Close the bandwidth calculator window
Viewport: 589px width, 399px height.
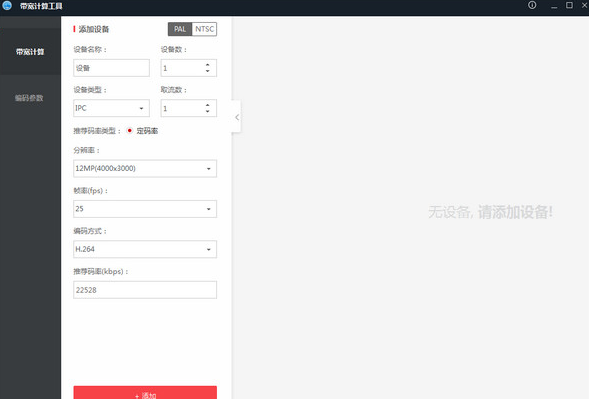584,5
